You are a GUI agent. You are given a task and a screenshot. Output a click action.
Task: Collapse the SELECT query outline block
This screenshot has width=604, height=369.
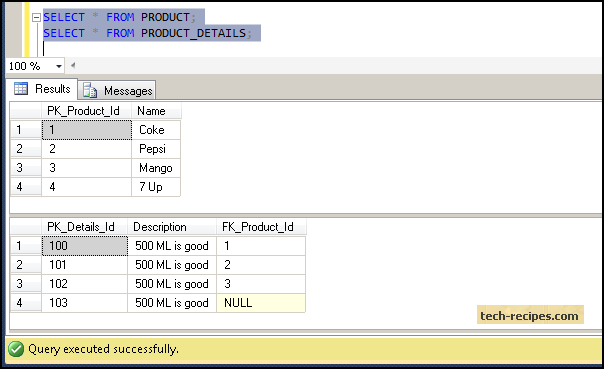36,17
